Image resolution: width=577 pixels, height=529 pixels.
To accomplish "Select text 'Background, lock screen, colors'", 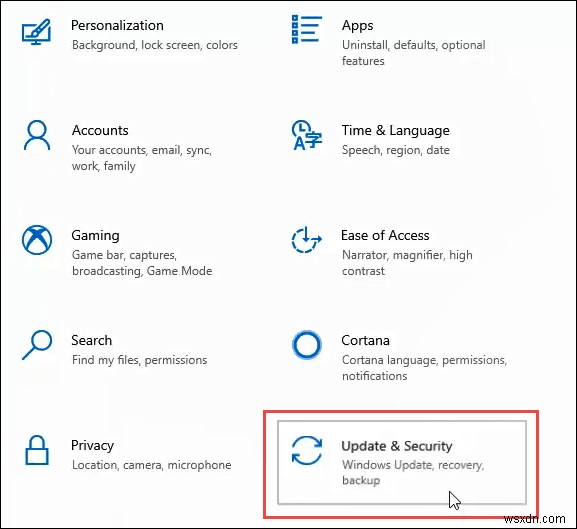I will tap(155, 45).
